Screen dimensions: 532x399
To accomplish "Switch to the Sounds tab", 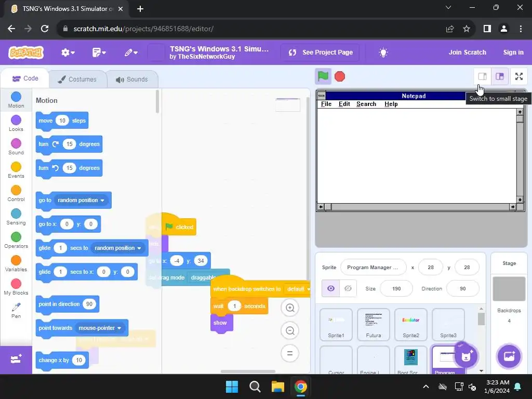I will [x=132, y=79].
